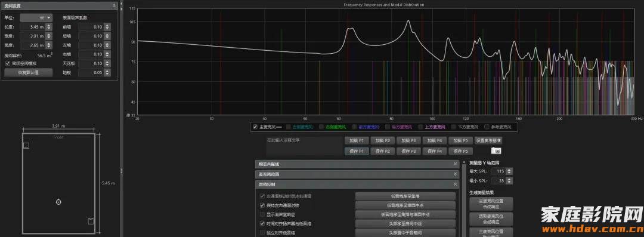Click the 长度 5.45 m value field
This screenshot has width=644, height=237.
click(x=33, y=27)
